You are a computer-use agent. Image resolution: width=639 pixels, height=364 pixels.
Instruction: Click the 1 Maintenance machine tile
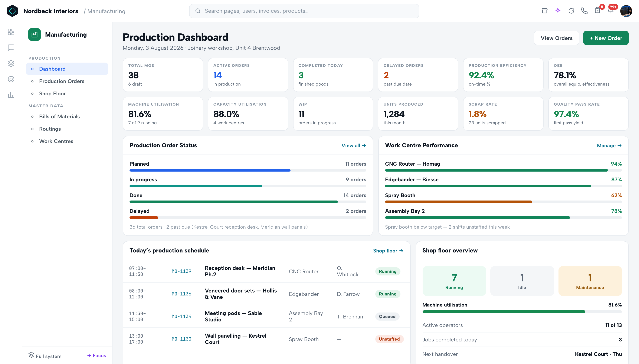tap(590, 281)
